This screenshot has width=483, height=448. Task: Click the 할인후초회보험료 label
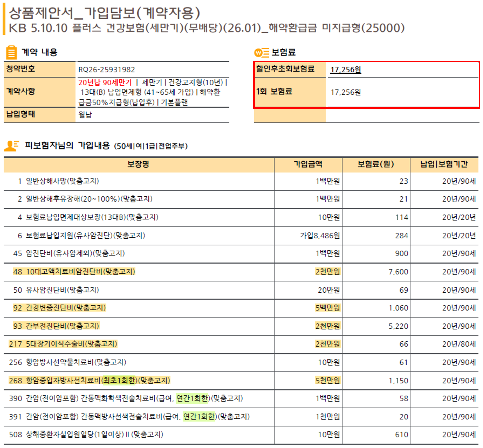[x=285, y=69]
